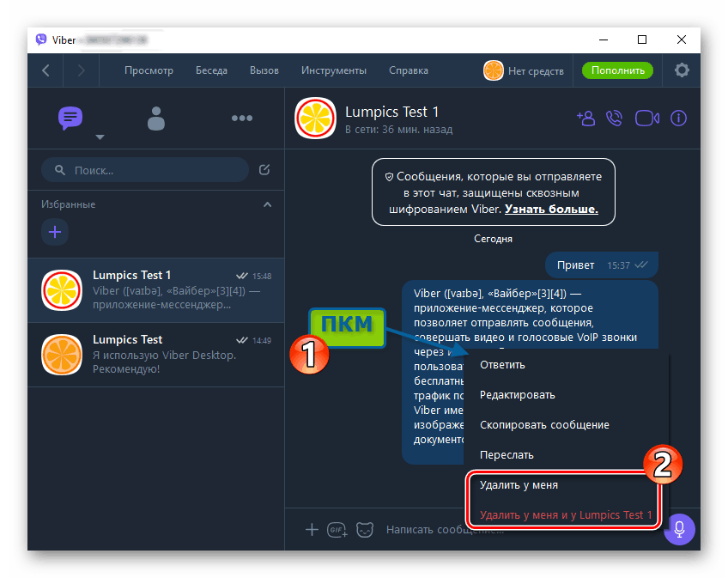Click the Нет средств balance
The width and height of the screenshot is (728, 578).
coord(536,71)
